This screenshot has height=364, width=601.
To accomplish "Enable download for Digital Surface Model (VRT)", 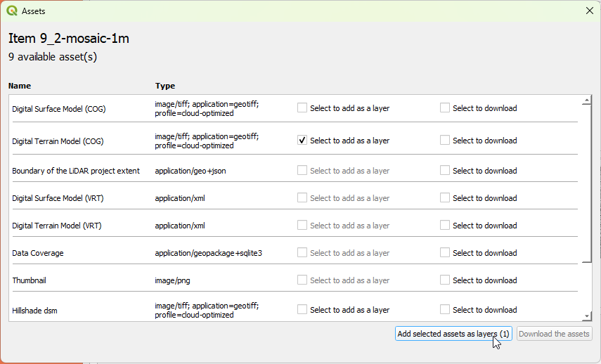I will click(445, 198).
